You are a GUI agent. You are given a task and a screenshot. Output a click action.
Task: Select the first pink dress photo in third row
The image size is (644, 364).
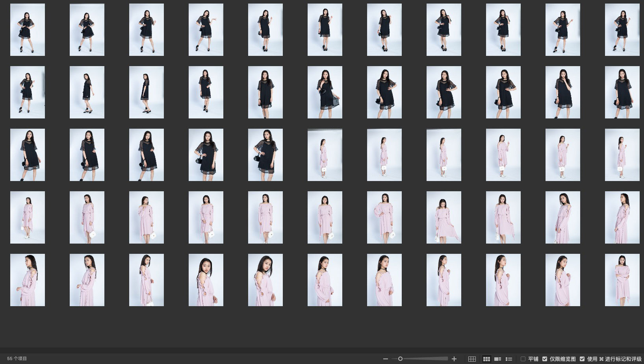[325, 155]
